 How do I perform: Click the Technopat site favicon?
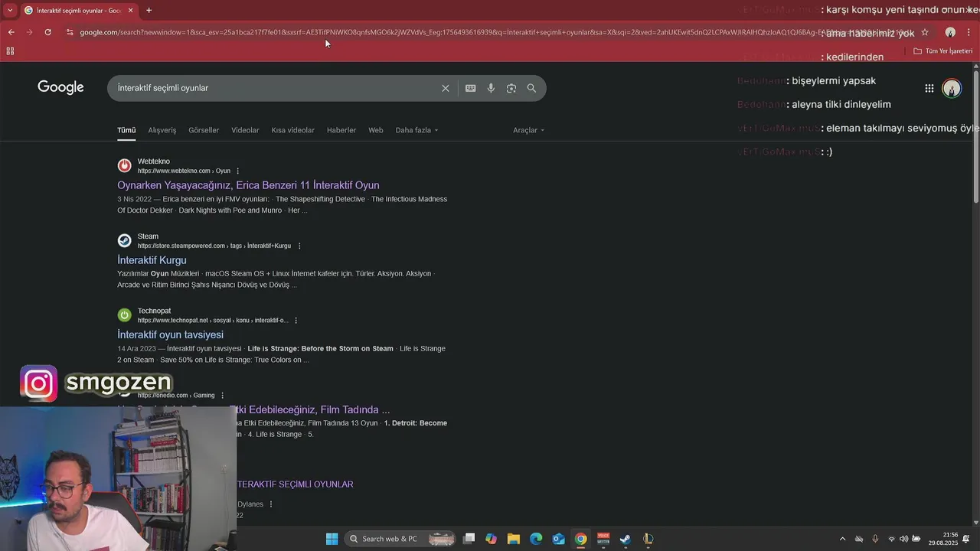pos(124,315)
